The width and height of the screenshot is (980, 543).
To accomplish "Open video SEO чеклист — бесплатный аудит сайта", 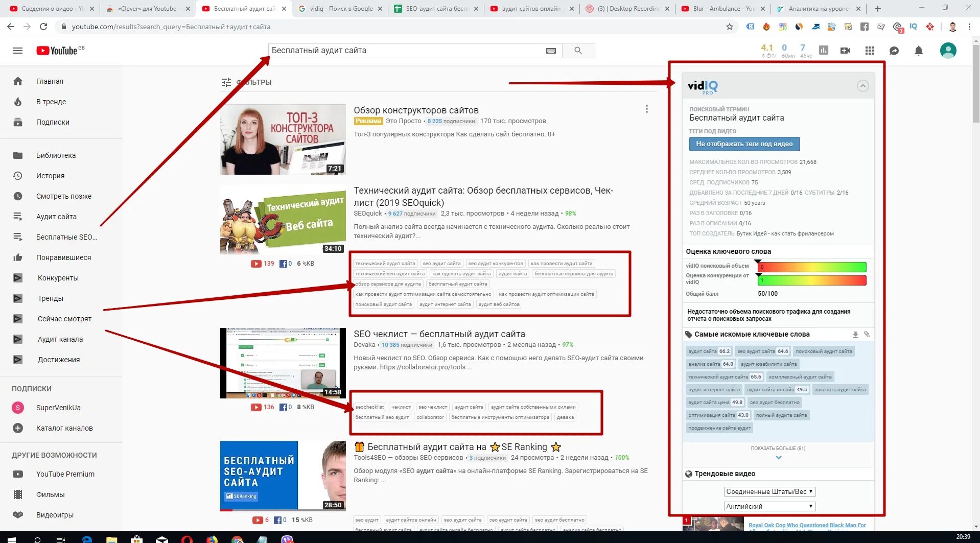I will click(439, 334).
